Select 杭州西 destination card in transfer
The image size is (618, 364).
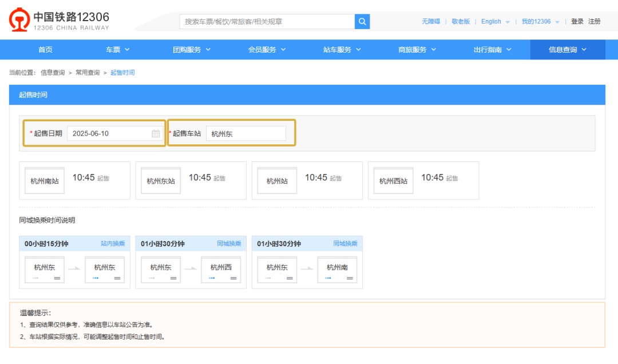click(221, 269)
